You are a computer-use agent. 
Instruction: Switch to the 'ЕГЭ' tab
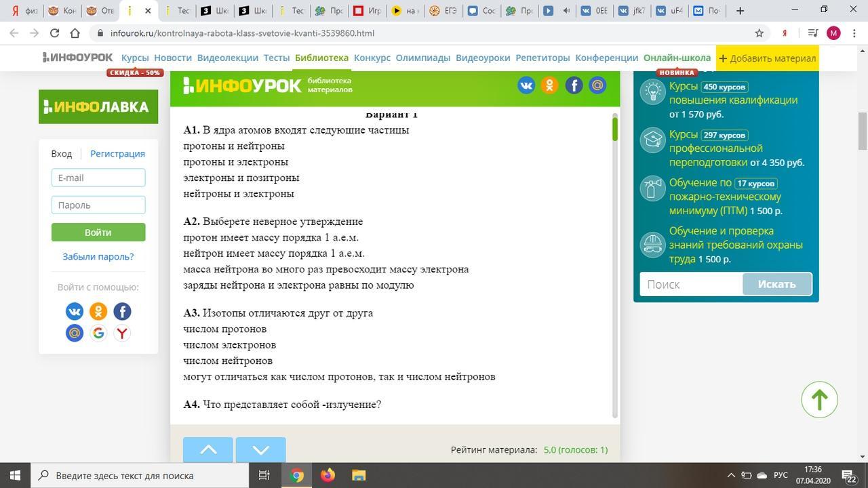[x=445, y=11]
